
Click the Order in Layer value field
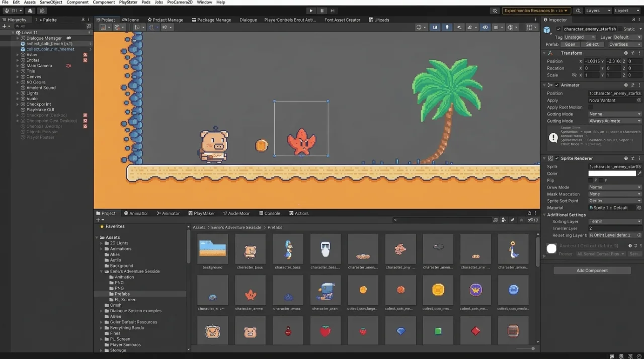(x=615, y=228)
